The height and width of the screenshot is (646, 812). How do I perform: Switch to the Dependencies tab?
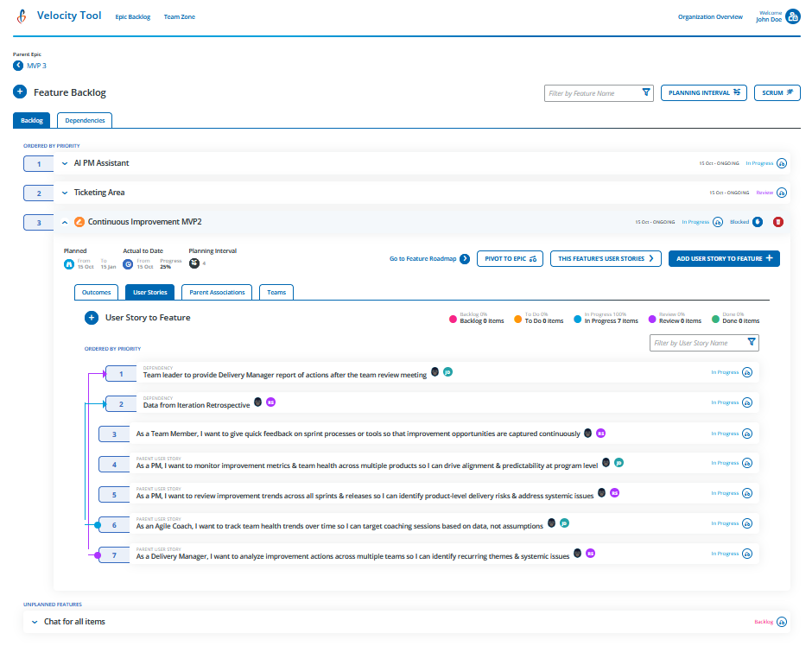[84, 120]
